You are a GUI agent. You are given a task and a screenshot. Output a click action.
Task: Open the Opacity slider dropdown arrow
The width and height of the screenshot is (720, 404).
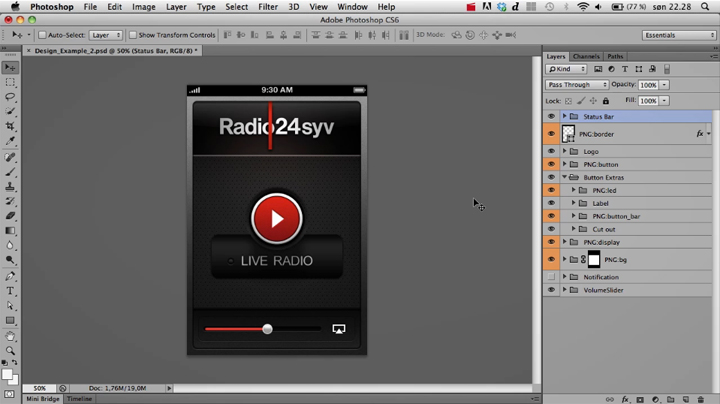664,84
